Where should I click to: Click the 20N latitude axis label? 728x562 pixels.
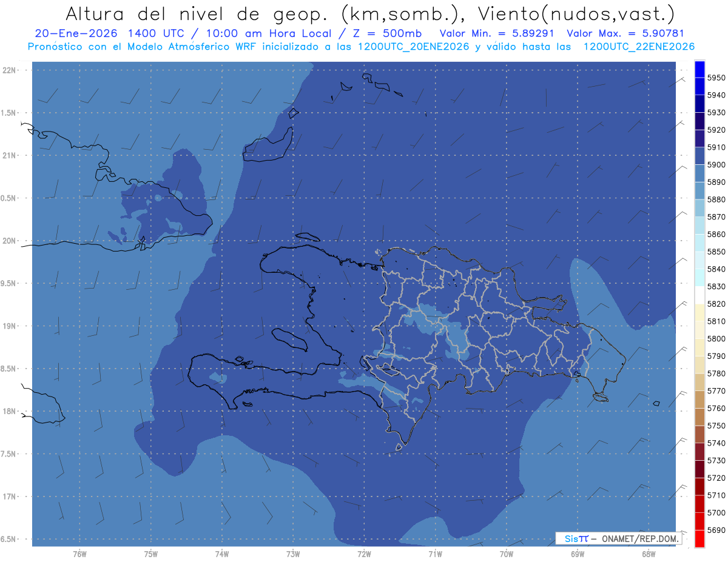[9, 241]
